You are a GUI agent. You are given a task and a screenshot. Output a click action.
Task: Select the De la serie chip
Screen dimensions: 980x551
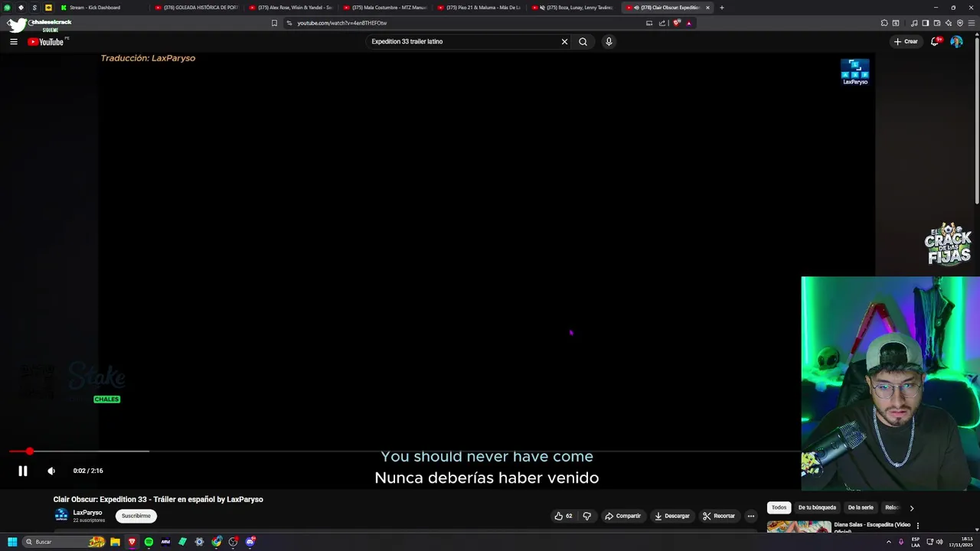[861, 507]
